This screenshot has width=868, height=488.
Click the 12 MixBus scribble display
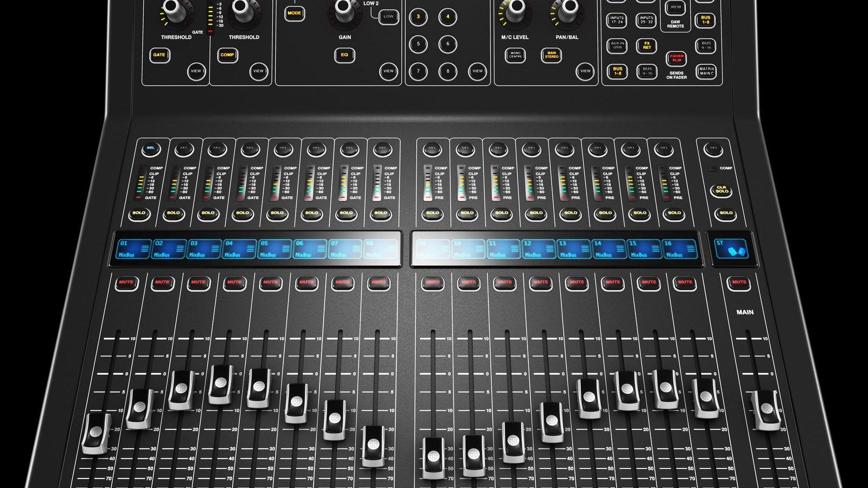click(x=539, y=249)
